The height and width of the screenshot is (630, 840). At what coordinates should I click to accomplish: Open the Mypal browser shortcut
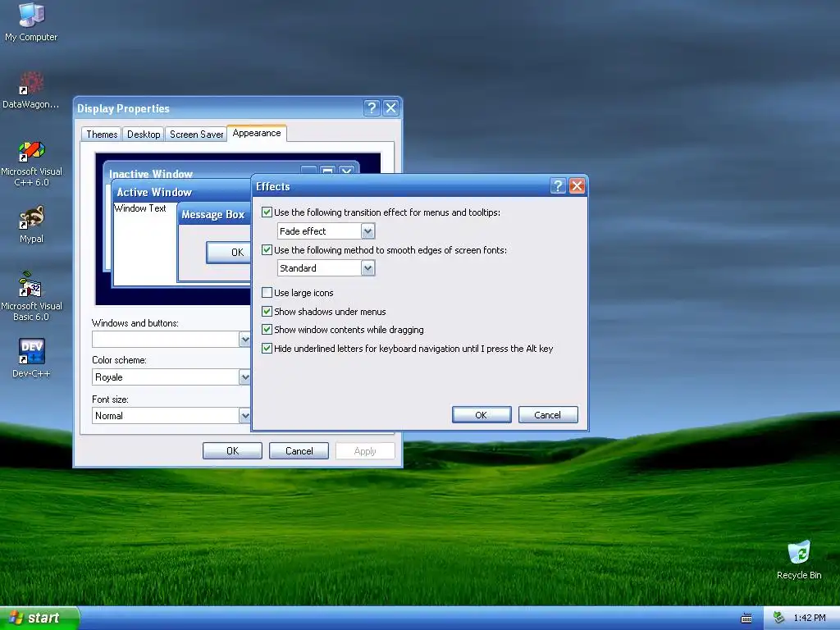click(x=31, y=224)
